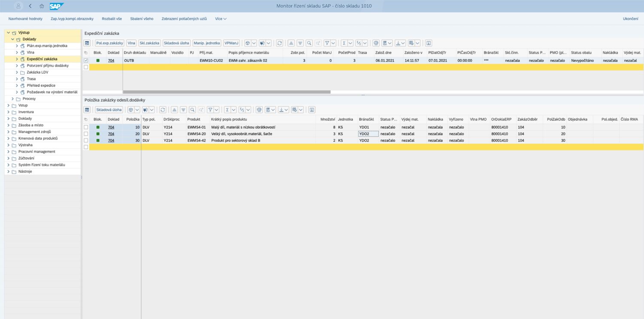644x319 pixels.
Task: Select checkbox for item row 10
Action: click(86, 127)
